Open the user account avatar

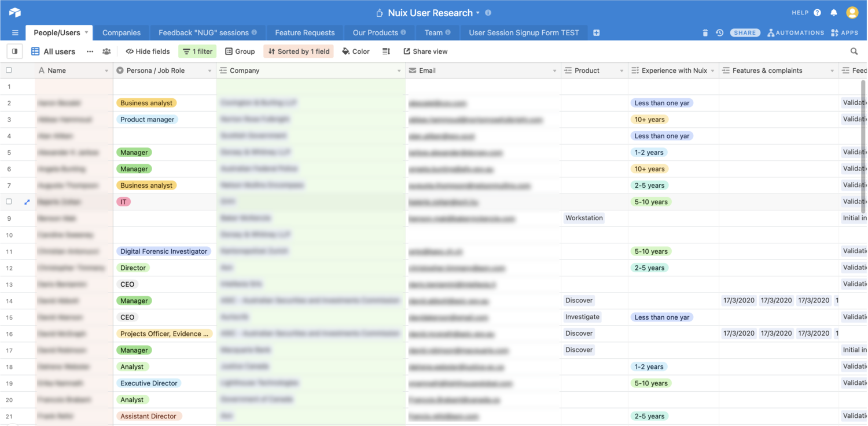tap(852, 12)
